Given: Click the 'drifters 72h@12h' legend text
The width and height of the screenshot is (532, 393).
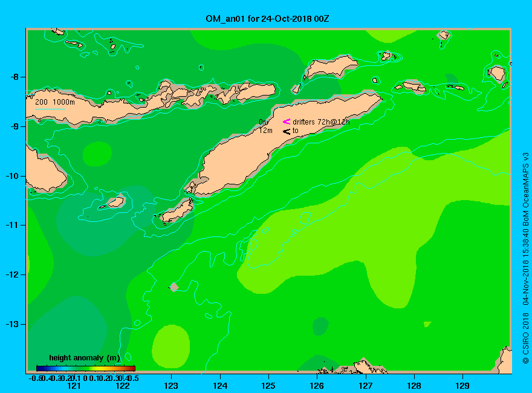Looking at the screenshot, I should 321,122.
